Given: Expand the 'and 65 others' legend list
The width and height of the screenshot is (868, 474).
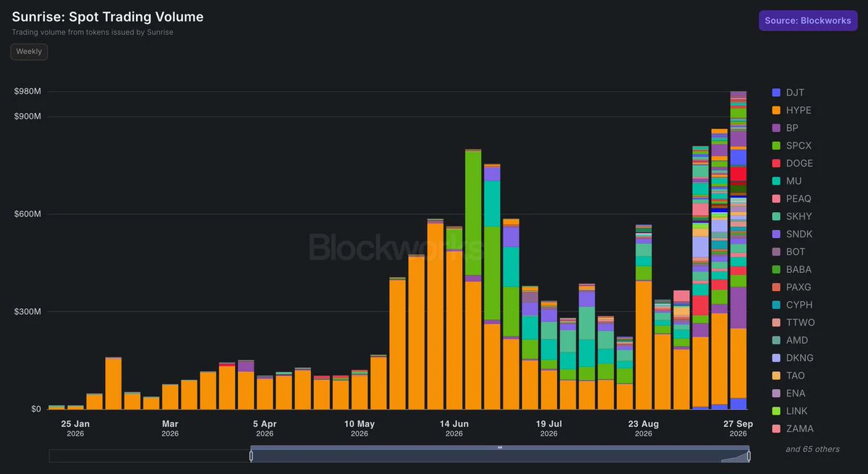Looking at the screenshot, I should coord(812,449).
